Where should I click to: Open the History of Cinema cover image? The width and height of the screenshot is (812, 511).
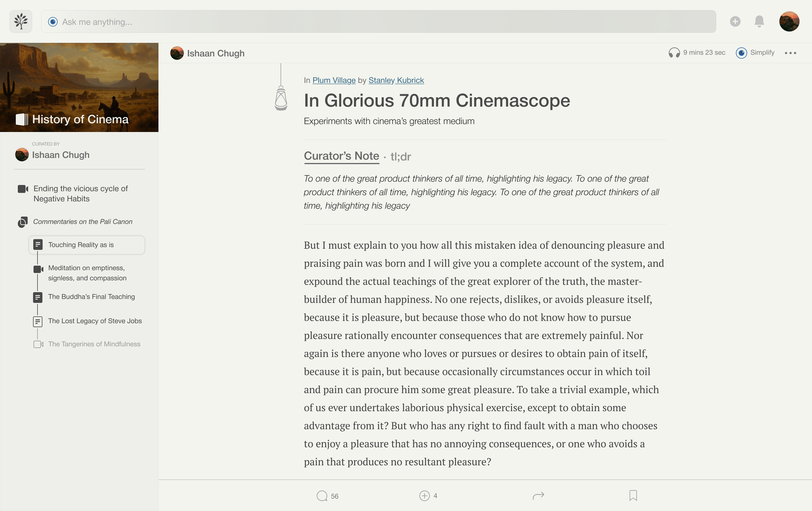tap(79, 87)
